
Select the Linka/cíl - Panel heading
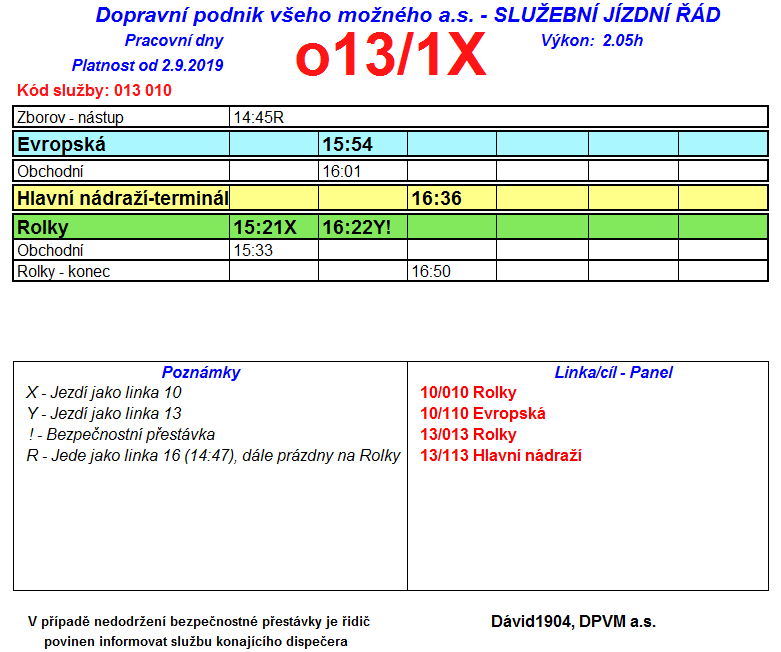[x=614, y=372]
